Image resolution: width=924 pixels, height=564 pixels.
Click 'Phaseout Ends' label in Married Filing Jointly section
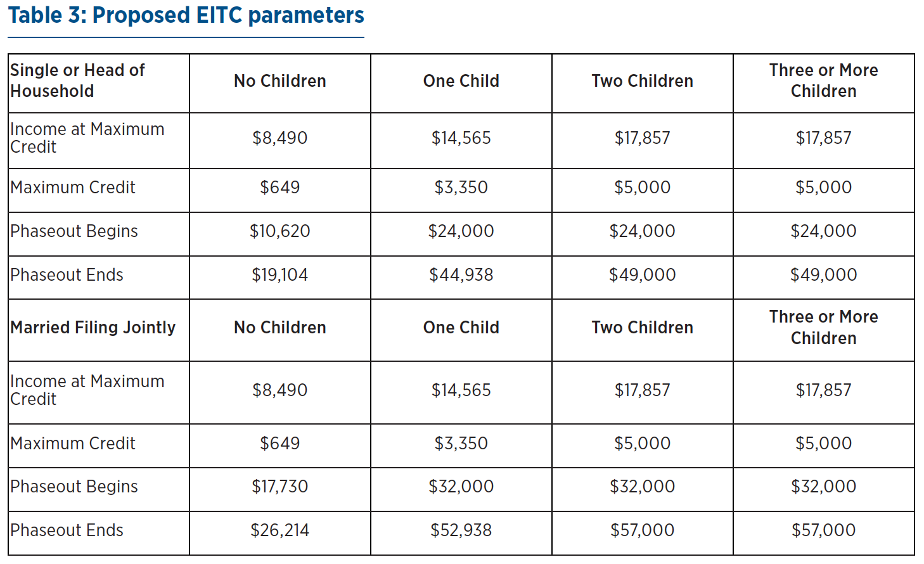click(67, 530)
